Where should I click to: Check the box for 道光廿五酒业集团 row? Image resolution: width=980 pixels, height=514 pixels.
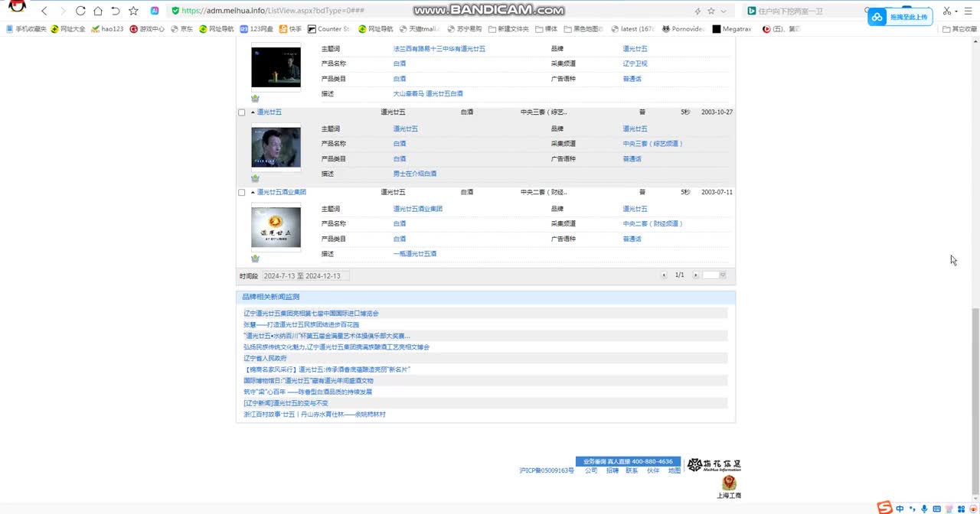242,193
